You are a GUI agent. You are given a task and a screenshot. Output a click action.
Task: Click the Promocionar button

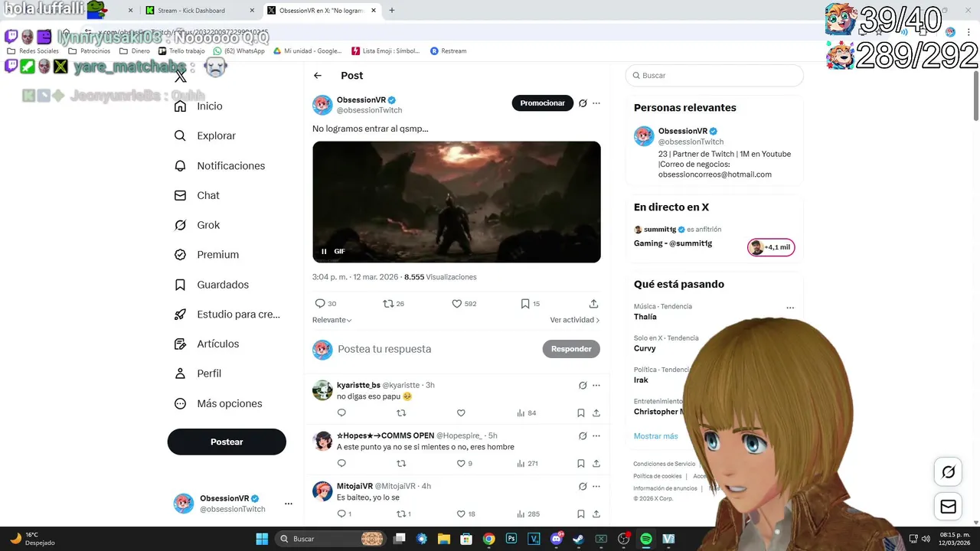[x=543, y=103]
